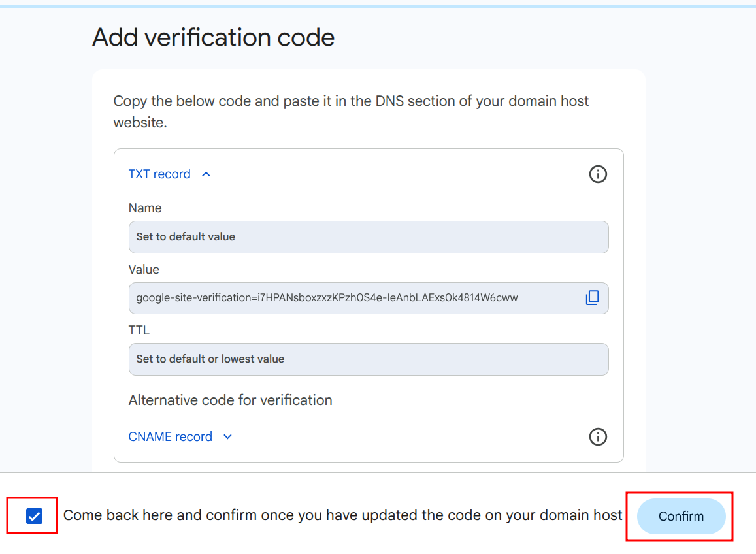
Task: Click the TXT record label
Action: click(159, 174)
